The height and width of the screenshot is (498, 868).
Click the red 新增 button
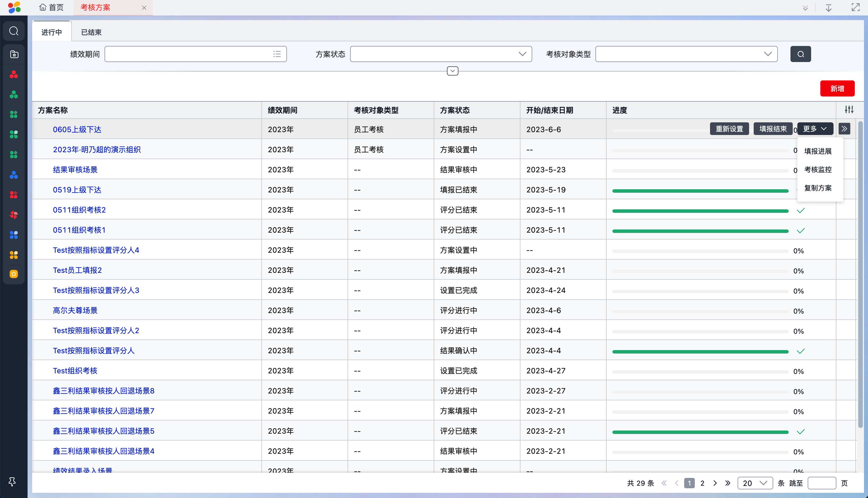coord(837,88)
